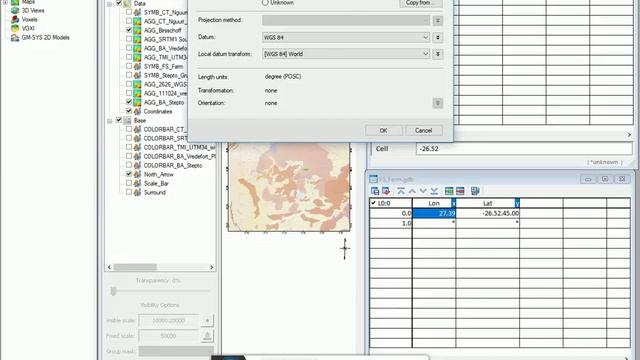Click the Copy from... button
Image resolution: width=640 pixels, height=360 pixels.
420,3
